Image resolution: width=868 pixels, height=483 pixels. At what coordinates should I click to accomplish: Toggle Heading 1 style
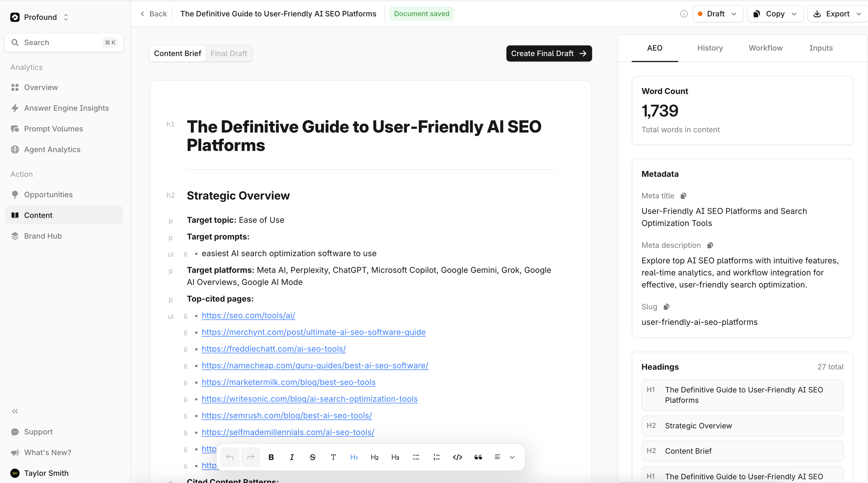pyautogui.click(x=354, y=457)
